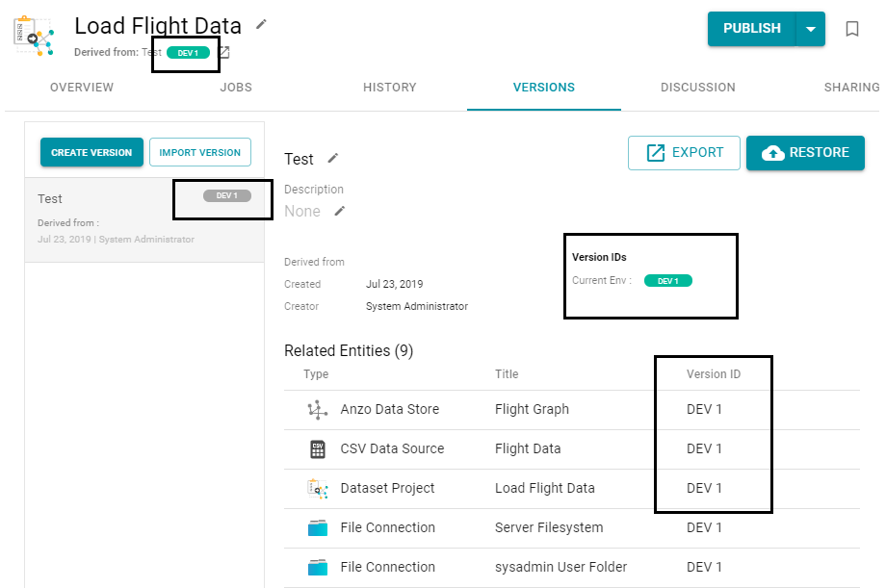Edit the Description field using its pencil icon
Viewport: 886px width, 588px height.
click(x=339, y=211)
